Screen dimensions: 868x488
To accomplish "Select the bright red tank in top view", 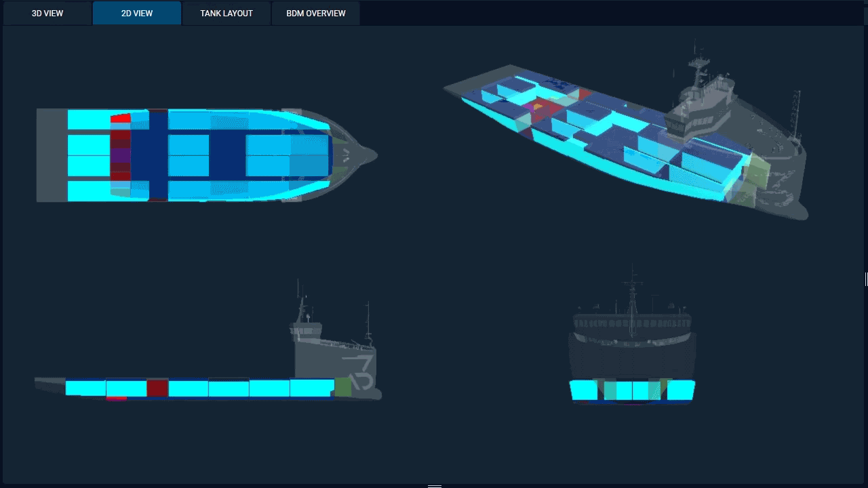I will (121, 119).
